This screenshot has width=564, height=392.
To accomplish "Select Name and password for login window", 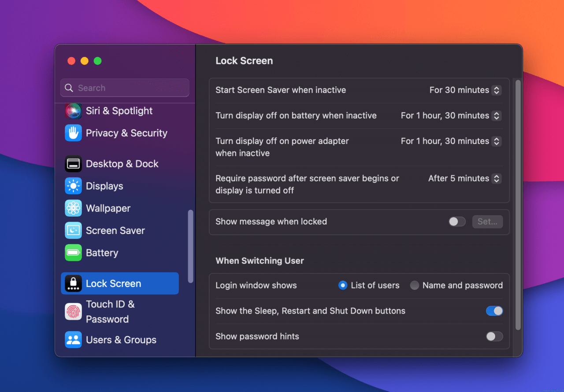I will pos(414,285).
